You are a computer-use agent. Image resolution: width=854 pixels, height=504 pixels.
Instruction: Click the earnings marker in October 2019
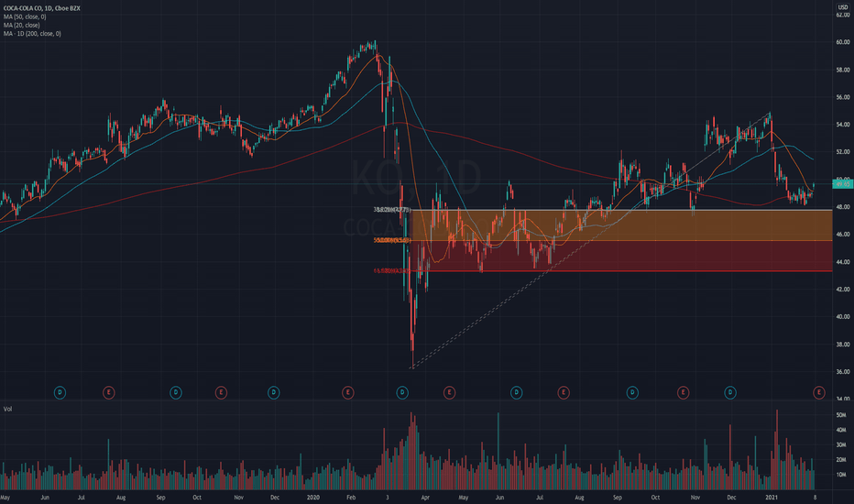221,392
